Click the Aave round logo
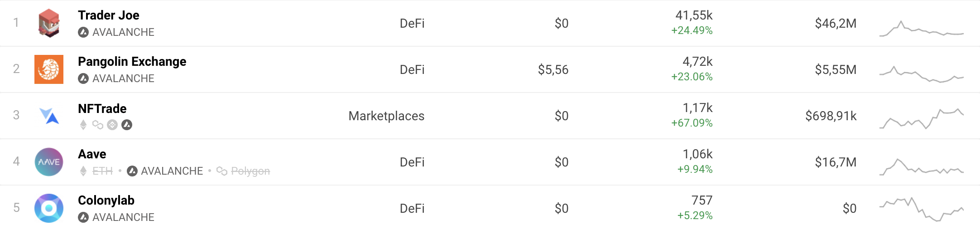This screenshot has width=980, height=230. pyautogui.click(x=49, y=162)
